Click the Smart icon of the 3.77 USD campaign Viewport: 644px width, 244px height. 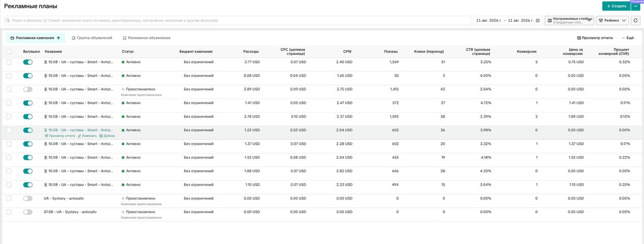click(x=46, y=62)
